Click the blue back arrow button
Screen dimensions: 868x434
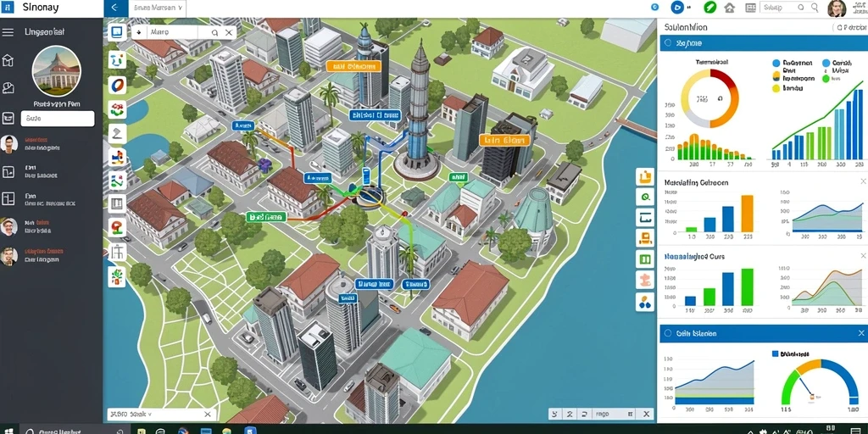point(115,8)
